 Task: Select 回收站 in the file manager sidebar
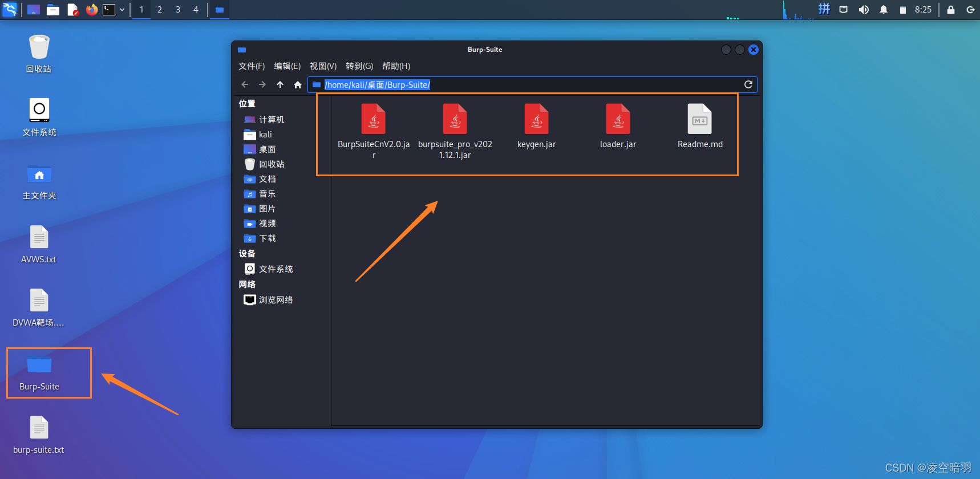pyautogui.click(x=264, y=164)
